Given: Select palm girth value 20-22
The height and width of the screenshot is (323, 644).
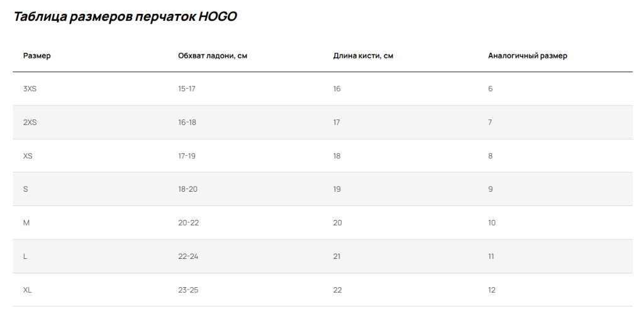Looking at the screenshot, I should click(189, 223).
